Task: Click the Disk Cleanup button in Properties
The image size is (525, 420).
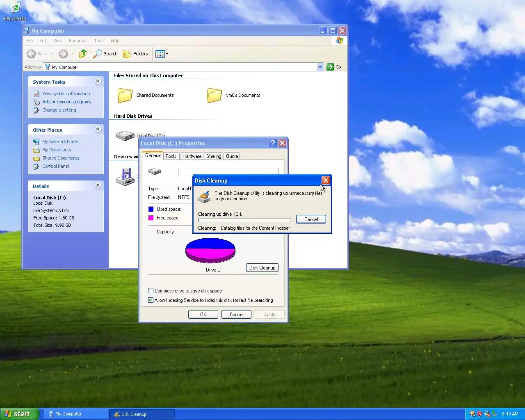Action: pyautogui.click(x=262, y=268)
